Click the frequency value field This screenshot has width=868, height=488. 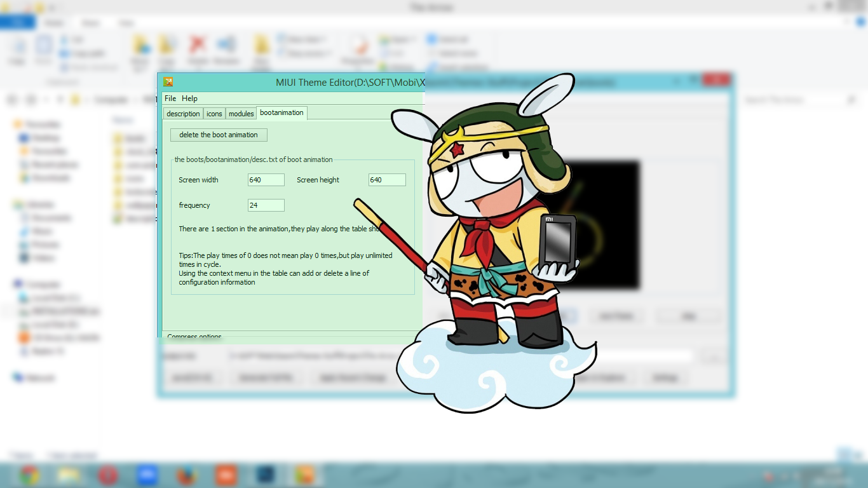pyautogui.click(x=266, y=205)
